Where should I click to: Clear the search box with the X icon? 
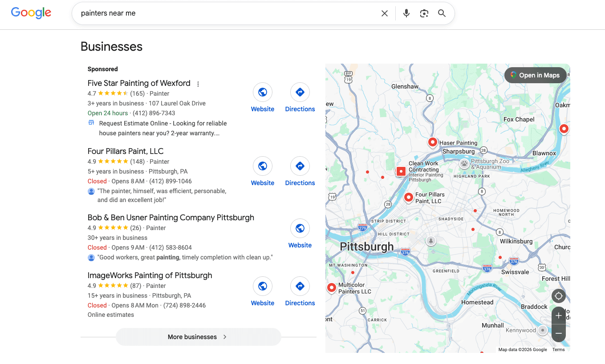pos(385,13)
